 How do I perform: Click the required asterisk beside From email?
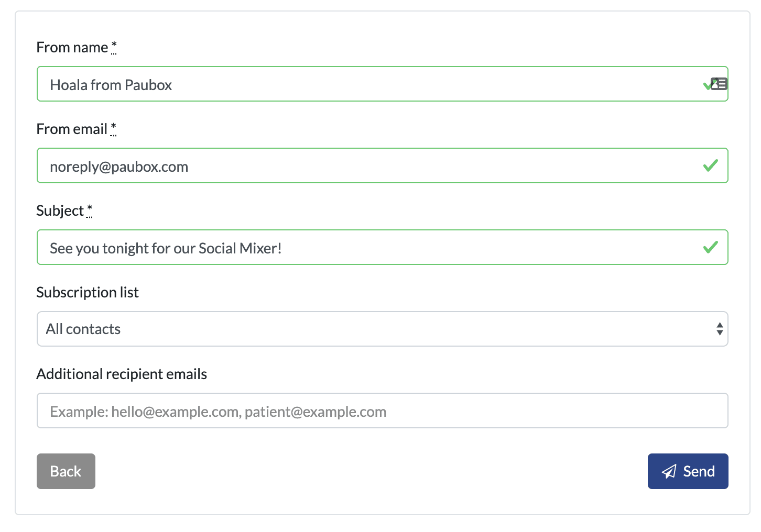(113, 128)
